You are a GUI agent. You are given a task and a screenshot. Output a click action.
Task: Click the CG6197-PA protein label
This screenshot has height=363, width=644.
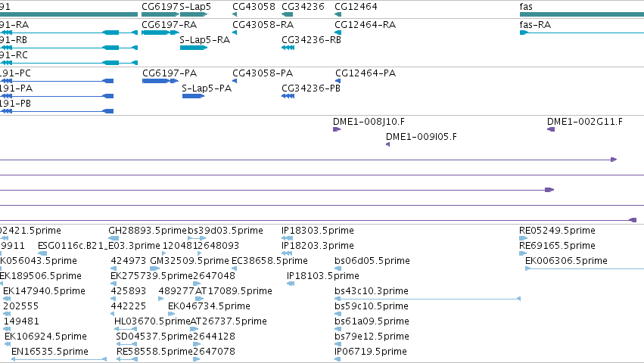(x=170, y=73)
